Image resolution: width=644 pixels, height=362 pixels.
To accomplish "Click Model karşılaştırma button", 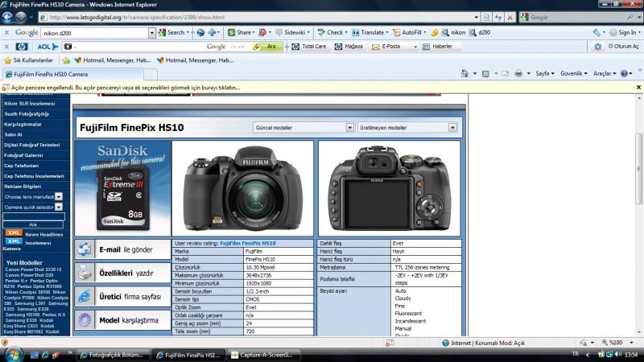I will pyautogui.click(x=122, y=320).
